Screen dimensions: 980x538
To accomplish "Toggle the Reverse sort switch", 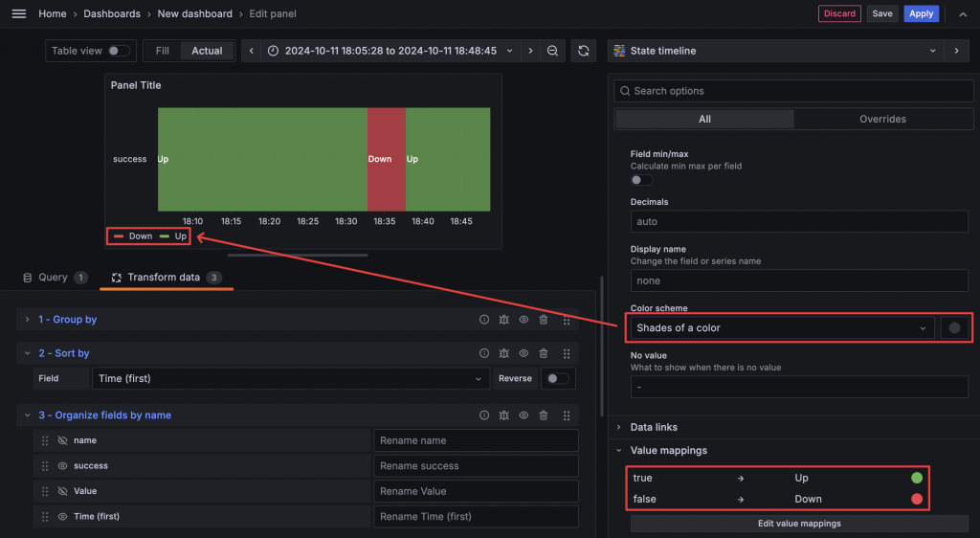I will [x=558, y=379].
